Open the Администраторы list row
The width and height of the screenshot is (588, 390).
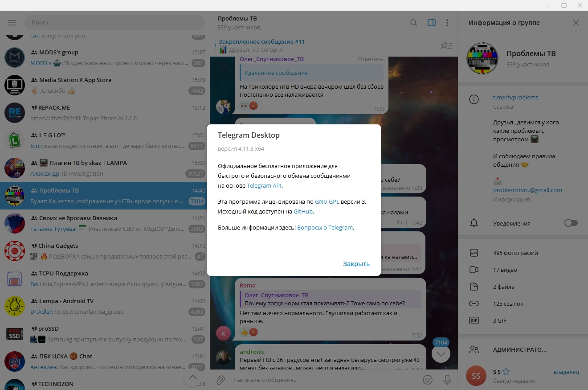point(523,349)
